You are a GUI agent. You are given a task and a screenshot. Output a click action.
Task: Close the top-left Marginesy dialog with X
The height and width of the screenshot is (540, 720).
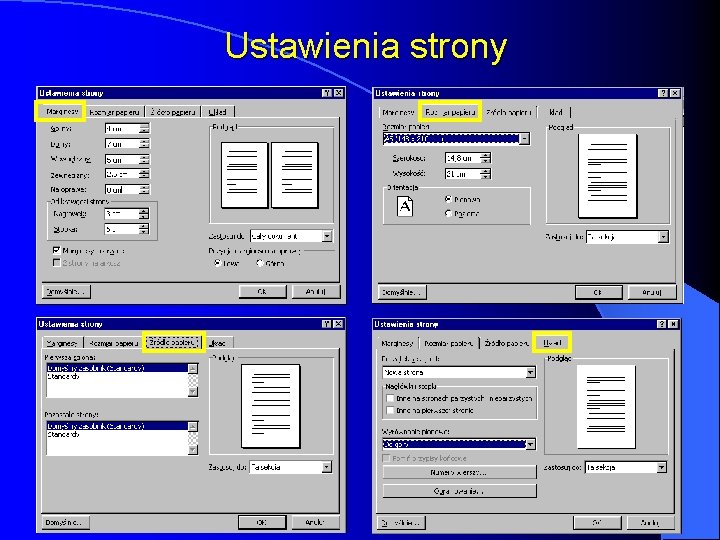(338, 93)
